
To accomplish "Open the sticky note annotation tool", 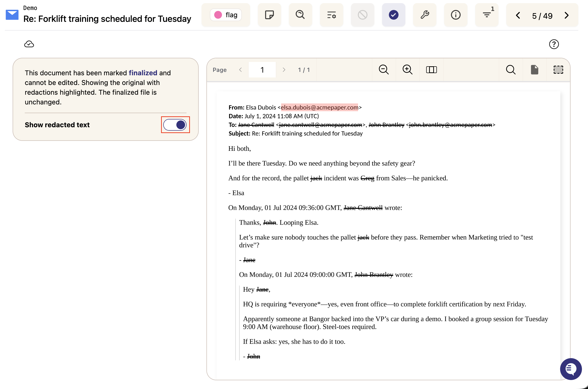I will [269, 15].
